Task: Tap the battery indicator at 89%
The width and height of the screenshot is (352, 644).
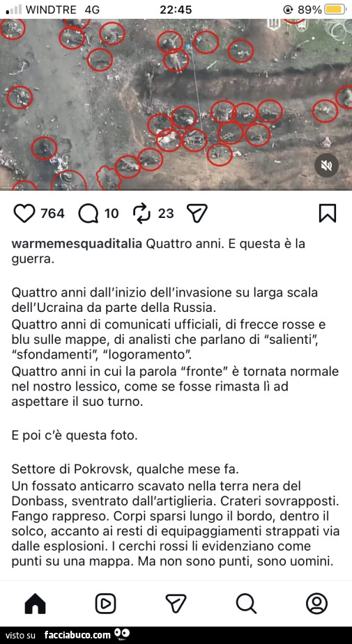Action: 335,10
